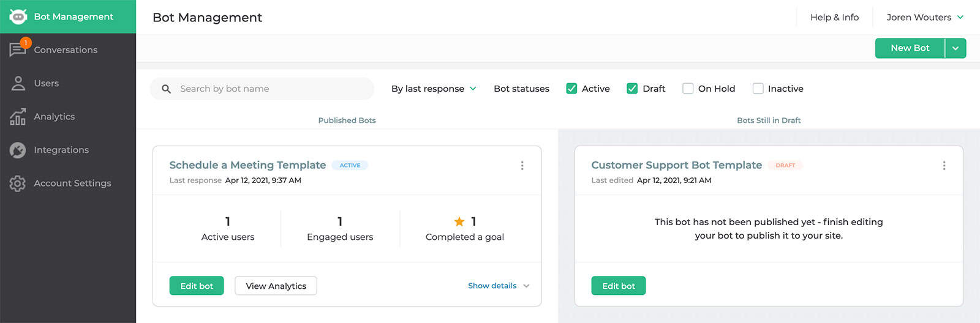Open Account Settings gear icon
980x323 pixels.
[x=18, y=183]
